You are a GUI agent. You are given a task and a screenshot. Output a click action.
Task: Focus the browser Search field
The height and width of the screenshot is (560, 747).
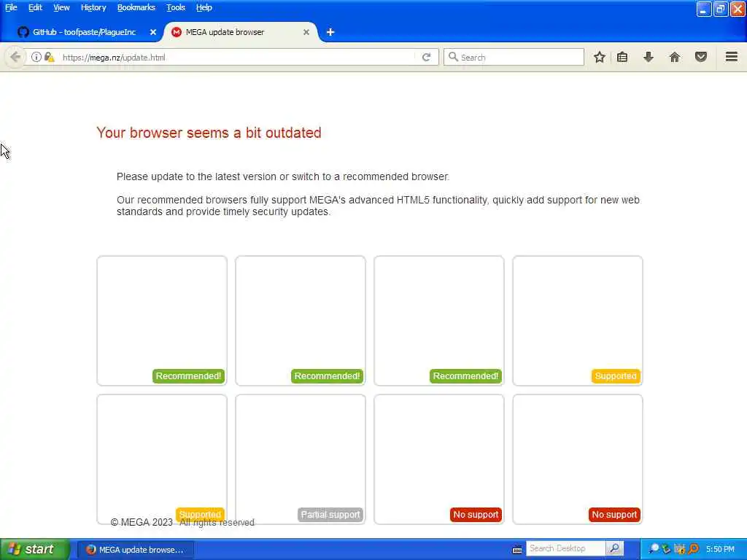[x=514, y=57]
